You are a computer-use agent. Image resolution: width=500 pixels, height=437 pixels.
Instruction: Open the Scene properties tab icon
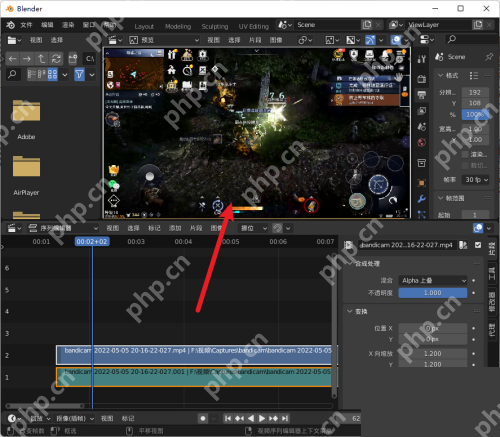(422, 127)
